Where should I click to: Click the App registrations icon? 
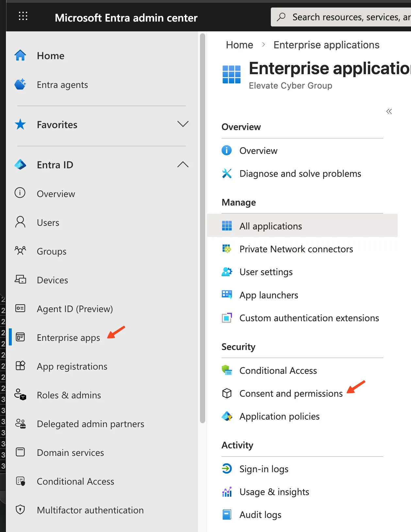coord(20,365)
